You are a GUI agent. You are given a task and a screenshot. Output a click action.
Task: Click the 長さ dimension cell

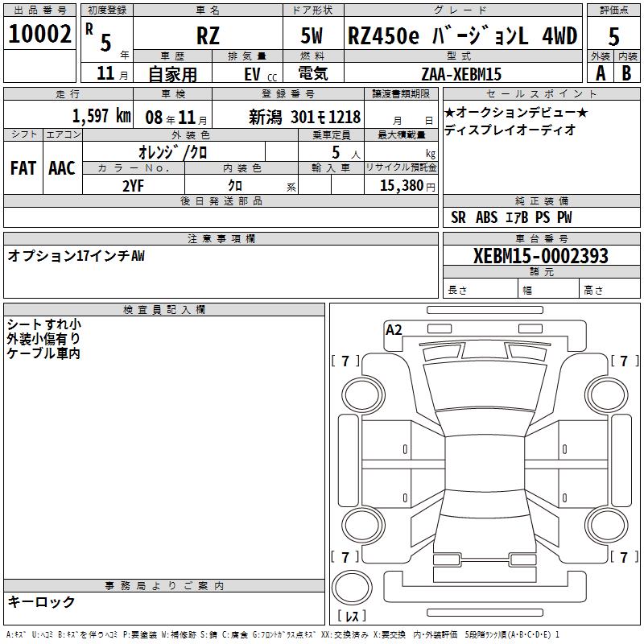tap(480, 290)
